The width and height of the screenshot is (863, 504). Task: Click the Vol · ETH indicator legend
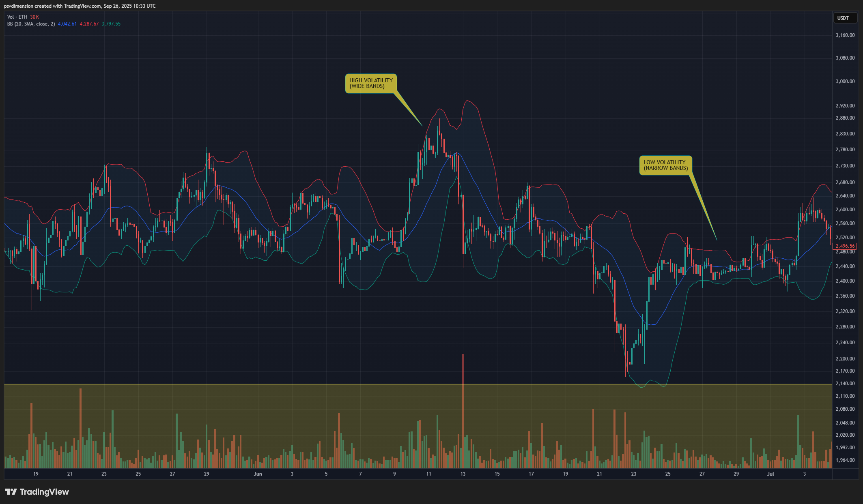[x=17, y=17]
